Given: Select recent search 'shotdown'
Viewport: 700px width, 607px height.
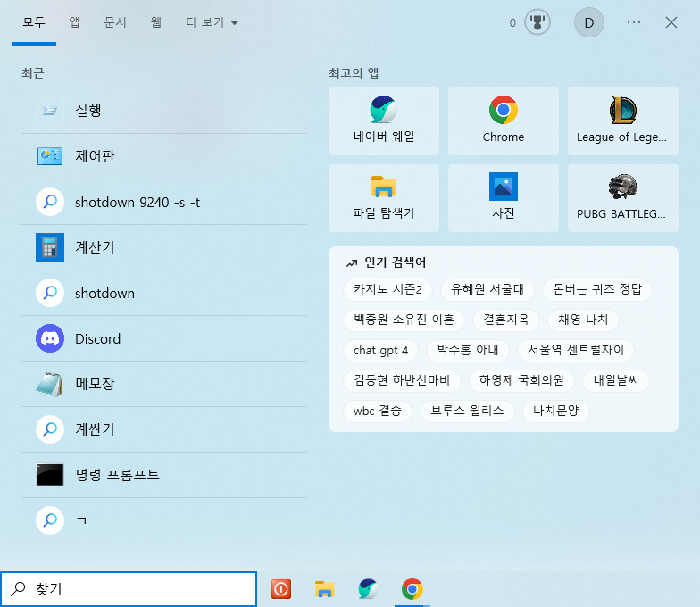Looking at the screenshot, I should click(x=164, y=293).
